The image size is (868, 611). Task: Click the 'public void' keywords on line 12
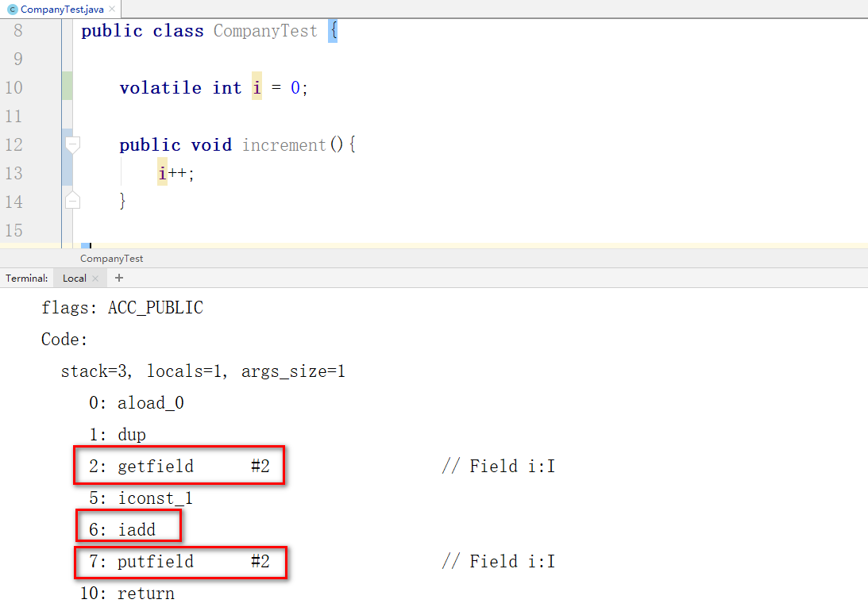tap(176, 145)
